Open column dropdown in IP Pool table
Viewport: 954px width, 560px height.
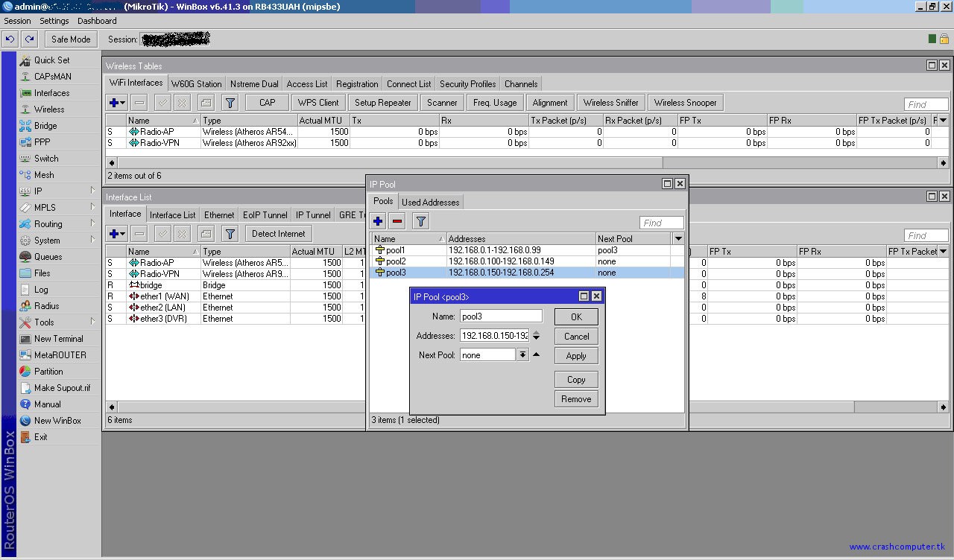pyautogui.click(x=677, y=239)
